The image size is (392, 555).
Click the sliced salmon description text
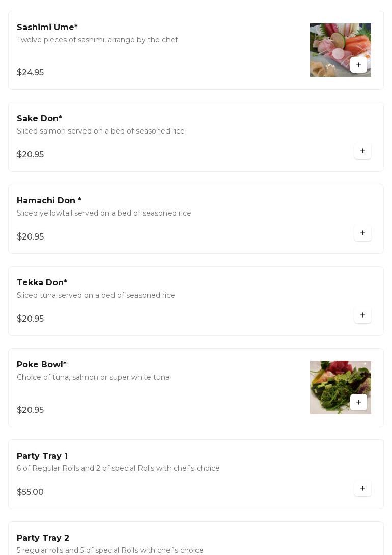(101, 131)
